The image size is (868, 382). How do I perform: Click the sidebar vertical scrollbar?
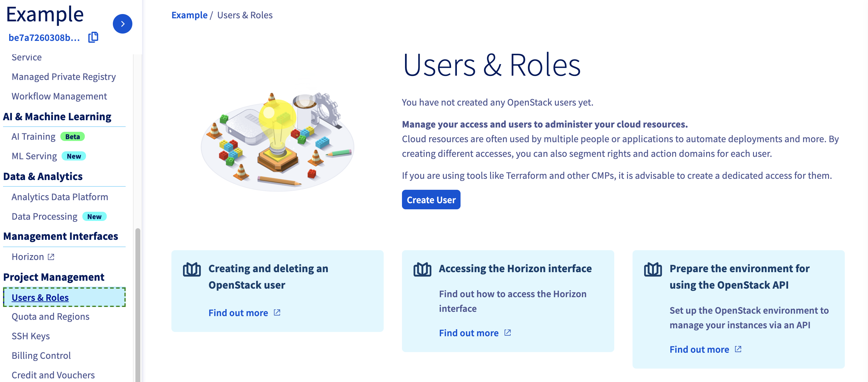tap(138, 305)
